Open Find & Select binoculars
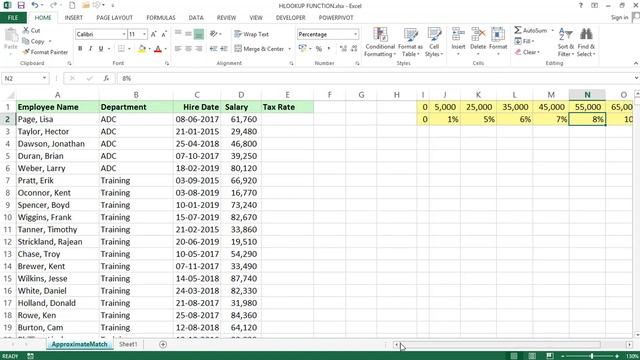 point(586,42)
